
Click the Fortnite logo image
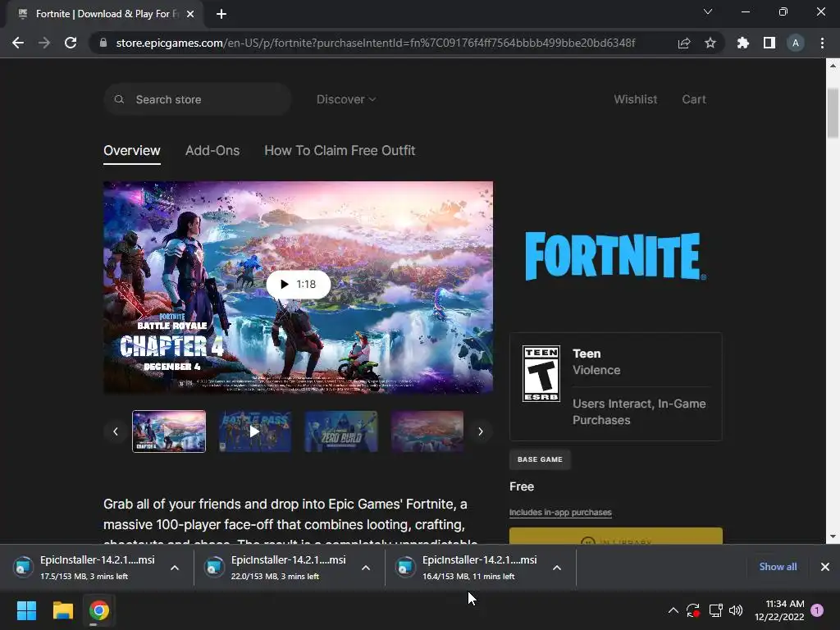(615, 257)
